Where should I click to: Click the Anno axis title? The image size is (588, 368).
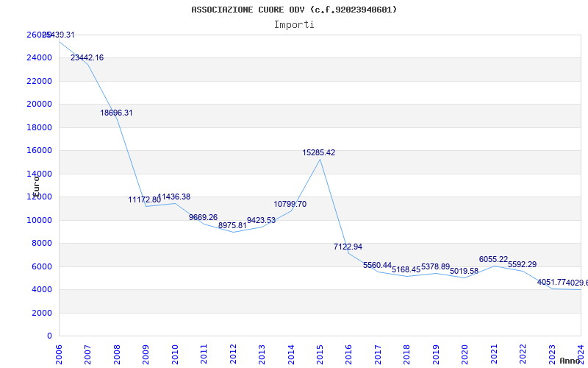(570, 361)
